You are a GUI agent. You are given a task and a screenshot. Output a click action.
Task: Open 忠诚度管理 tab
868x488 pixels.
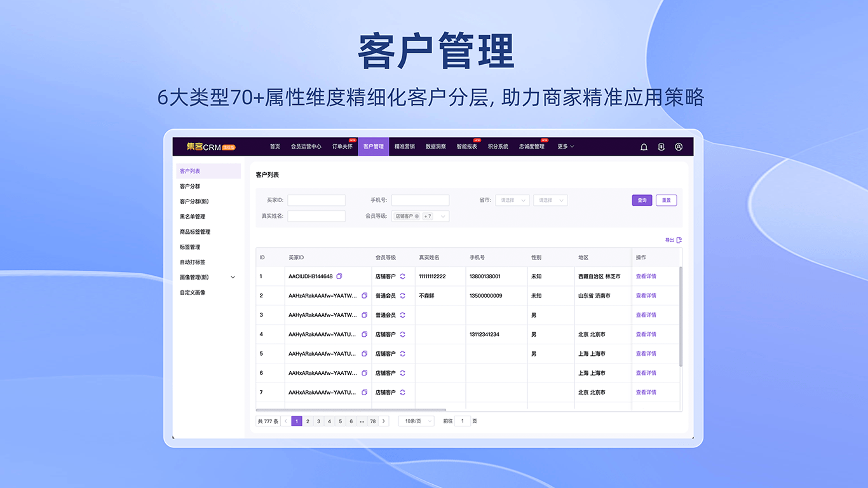click(x=532, y=147)
